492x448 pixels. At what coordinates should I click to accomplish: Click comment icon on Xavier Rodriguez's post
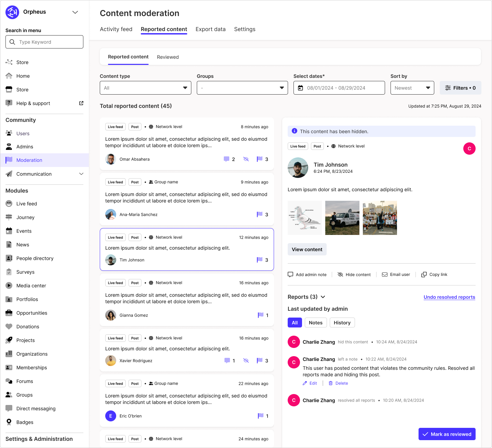click(227, 361)
